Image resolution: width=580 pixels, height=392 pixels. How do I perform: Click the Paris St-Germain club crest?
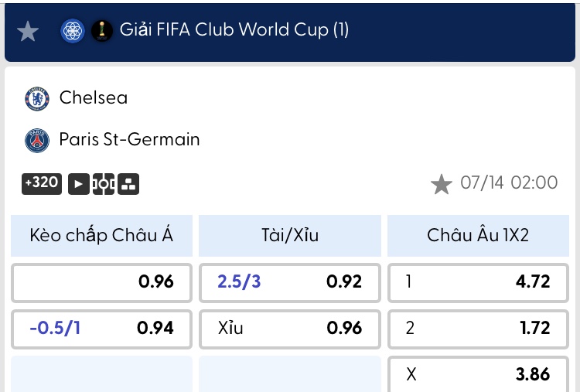(37, 141)
